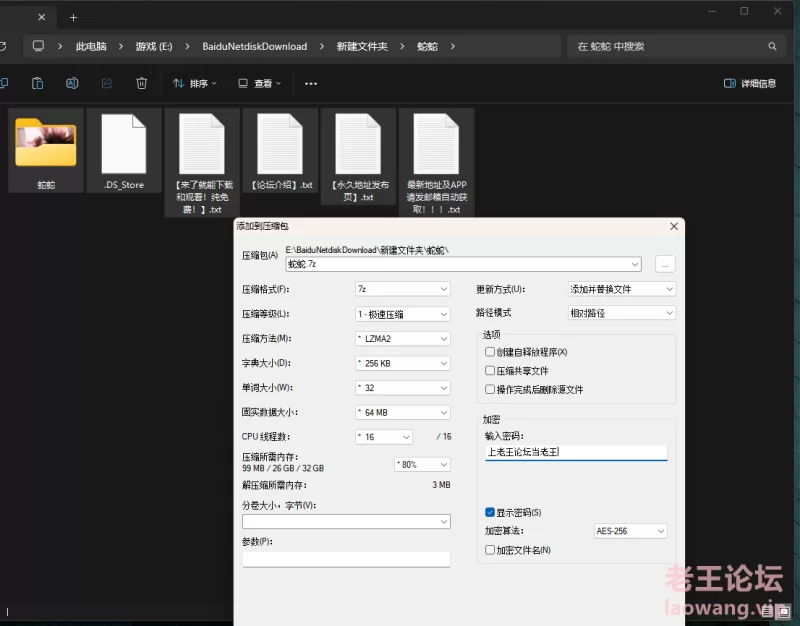Open the 固实数据大小 dropdown 64 MB
The width and height of the screenshot is (800, 626).
click(x=403, y=412)
